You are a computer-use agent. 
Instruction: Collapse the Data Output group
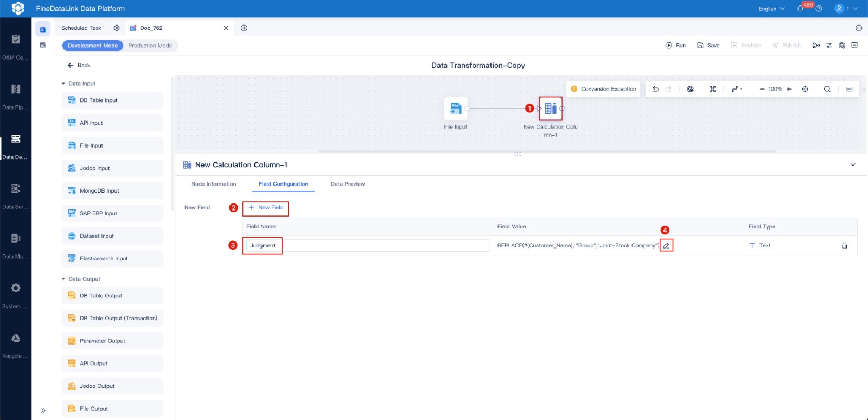click(x=63, y=279)
